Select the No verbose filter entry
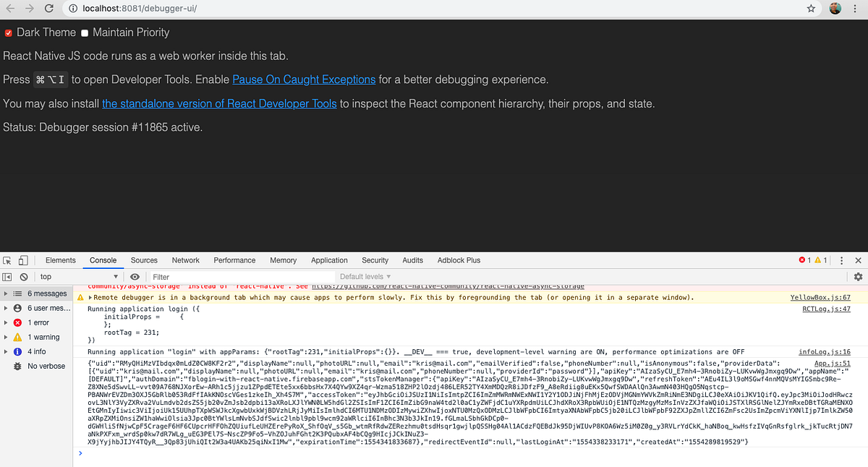This screenshot has height=467, width=868. point(36,366)
